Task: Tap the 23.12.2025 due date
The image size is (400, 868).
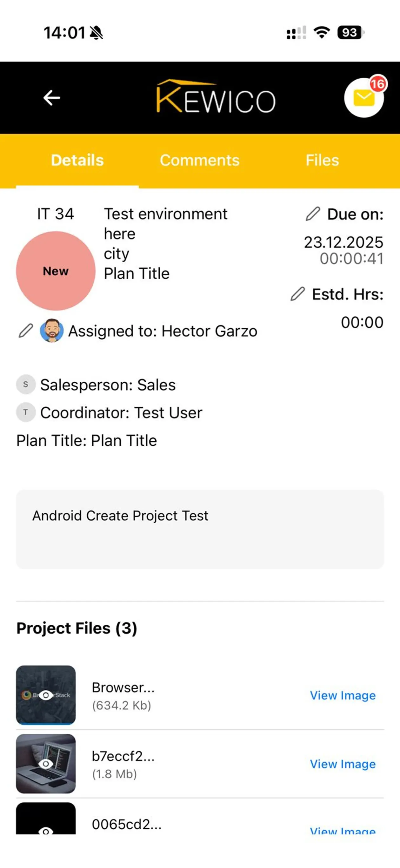Action: click(x=343, y=242)
